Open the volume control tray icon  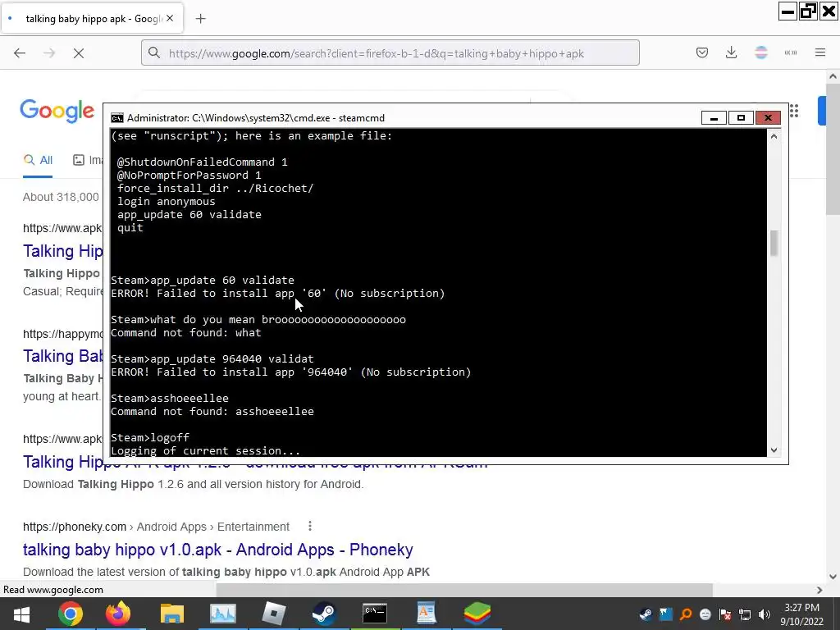(x=765, y=614)
